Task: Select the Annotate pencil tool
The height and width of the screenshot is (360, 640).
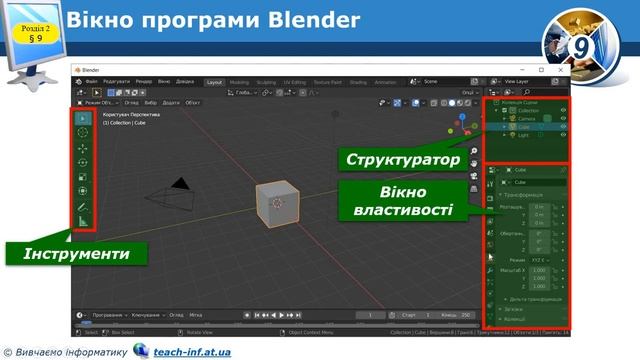Action: (x=83, y=207)
